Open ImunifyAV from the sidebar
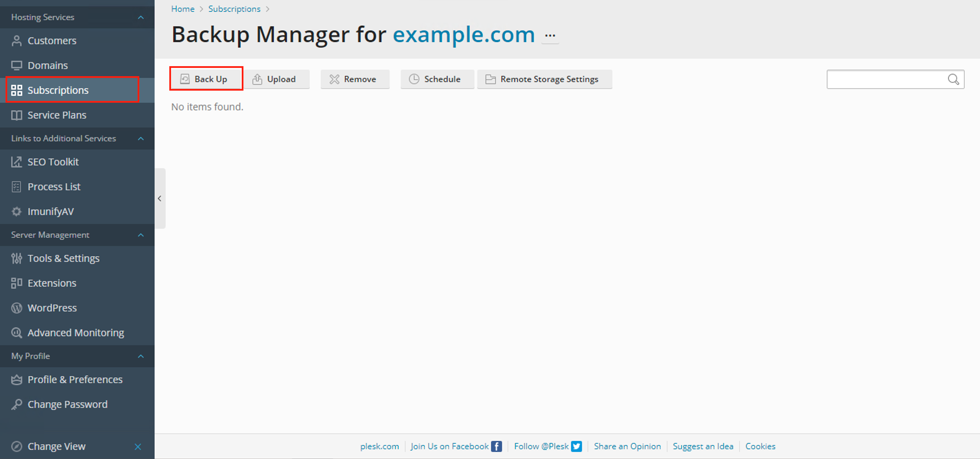 click(x=50, y=212)
